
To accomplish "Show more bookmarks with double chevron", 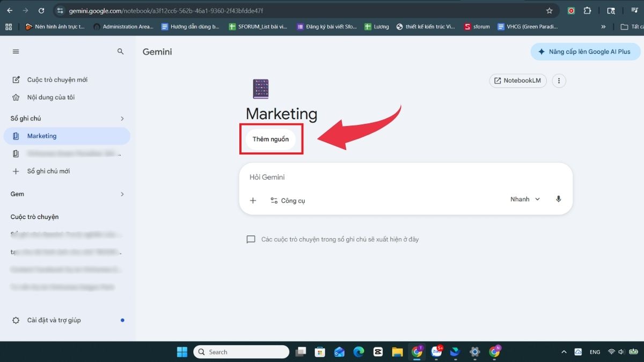I will point(603,26).
